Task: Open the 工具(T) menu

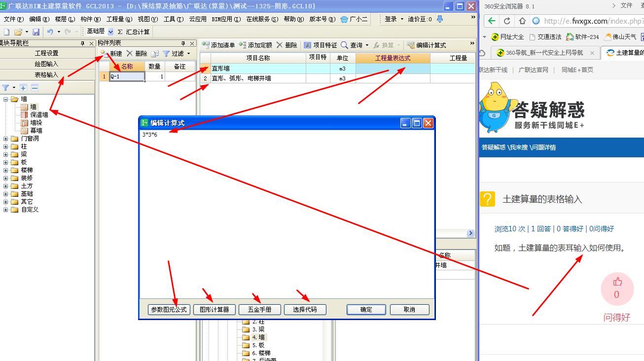Action: point(174,19)
